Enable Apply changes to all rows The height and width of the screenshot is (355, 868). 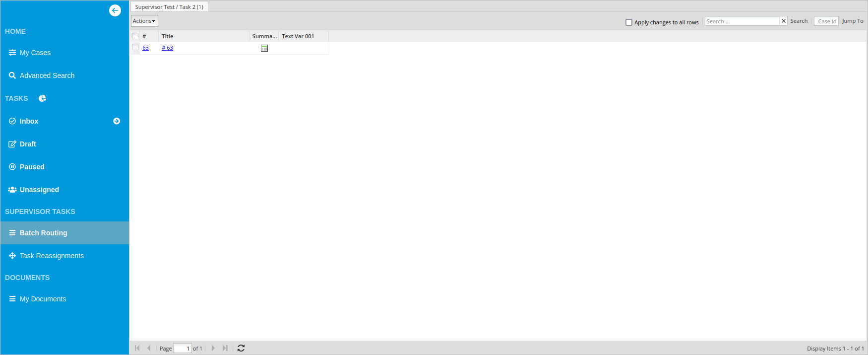pos(629,22)
